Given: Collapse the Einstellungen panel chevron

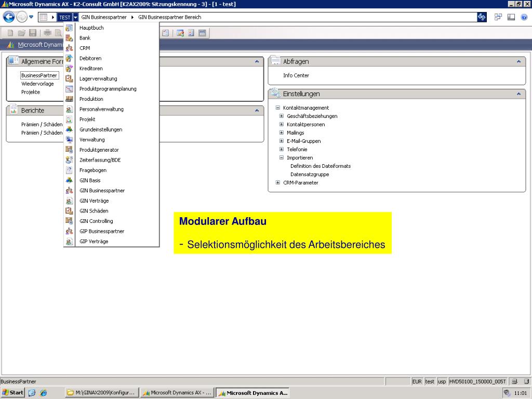Looking at the screenshot, I should click(x=519, y=94).
